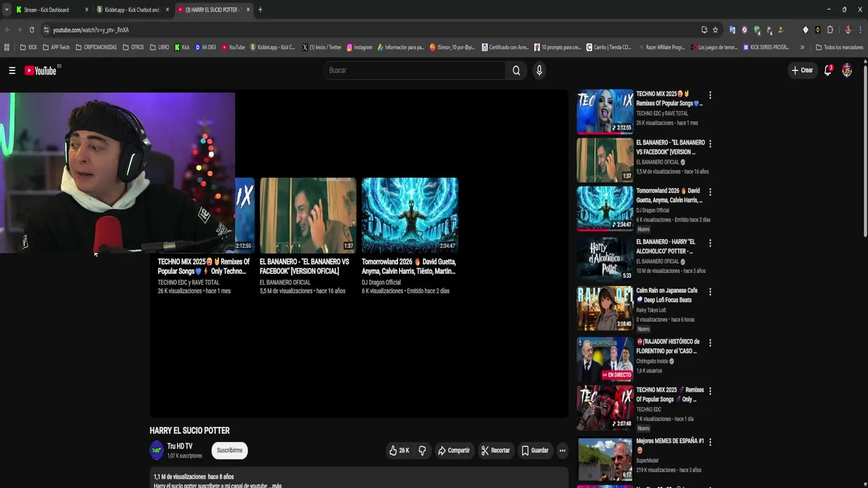Click the YouTube search input field

(x=414, y=70)
